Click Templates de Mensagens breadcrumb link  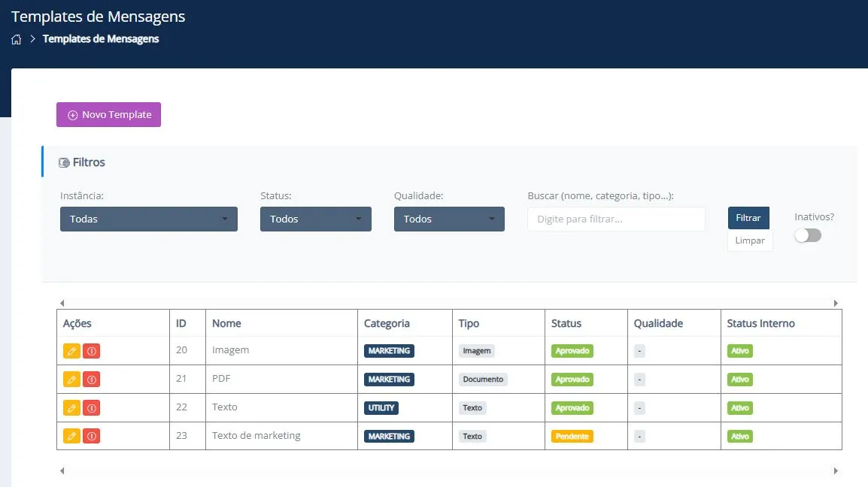click(x=101, y=39)
